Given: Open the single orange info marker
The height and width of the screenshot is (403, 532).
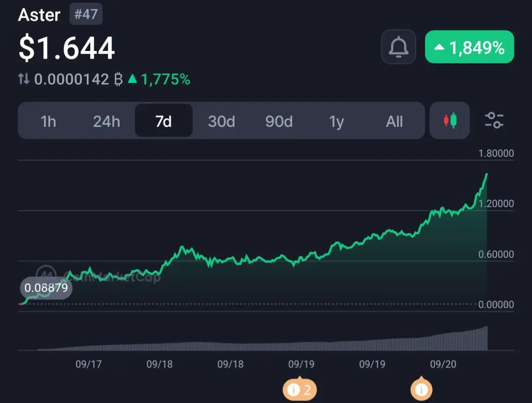Looking at the screenshot, I should pyautogui.click(x=422, y=389).
